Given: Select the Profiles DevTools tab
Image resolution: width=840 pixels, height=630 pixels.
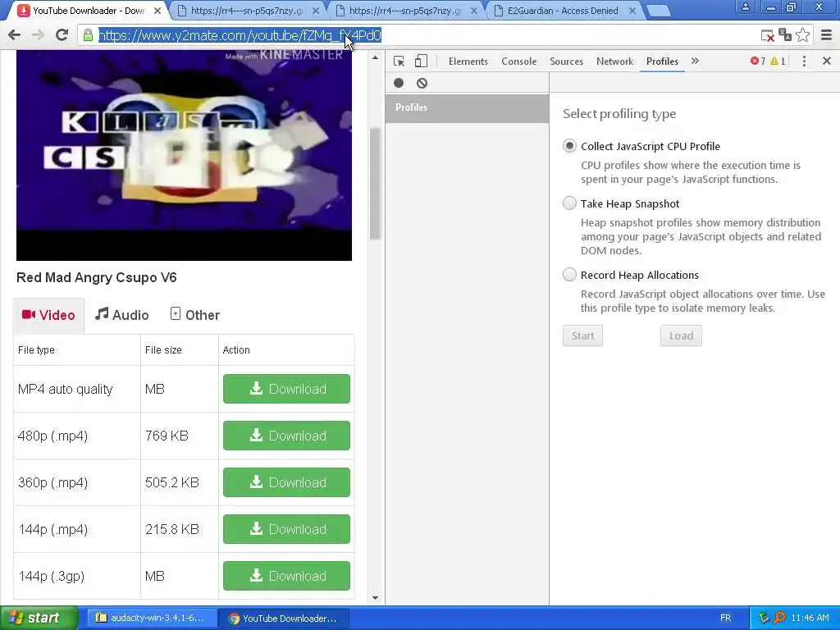Looking at the screenshot, I should tap(662, 61).
